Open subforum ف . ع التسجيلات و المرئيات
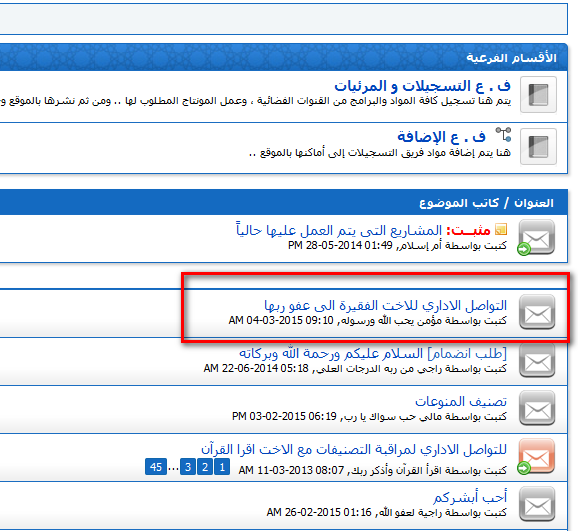The image size is (578, 531). (422, 86)
